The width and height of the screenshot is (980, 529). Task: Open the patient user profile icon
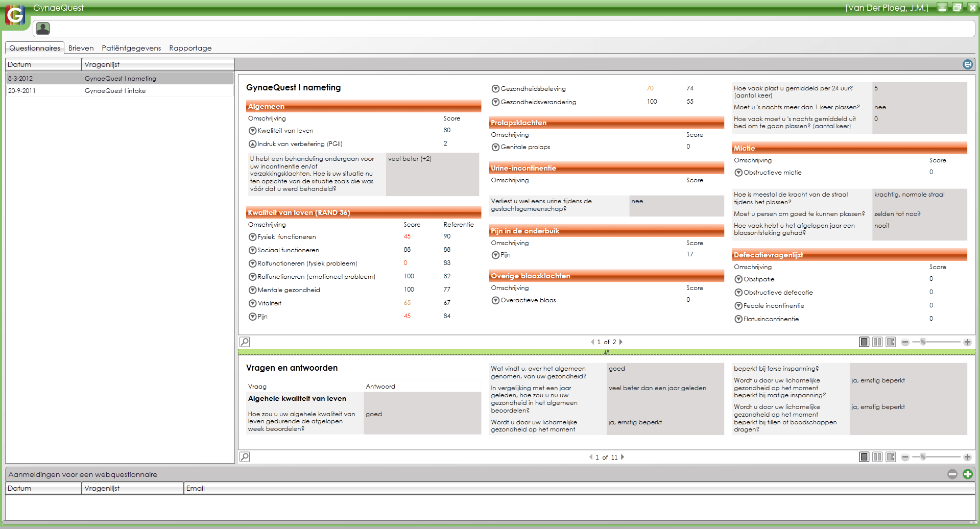click(x=43, y=29)
